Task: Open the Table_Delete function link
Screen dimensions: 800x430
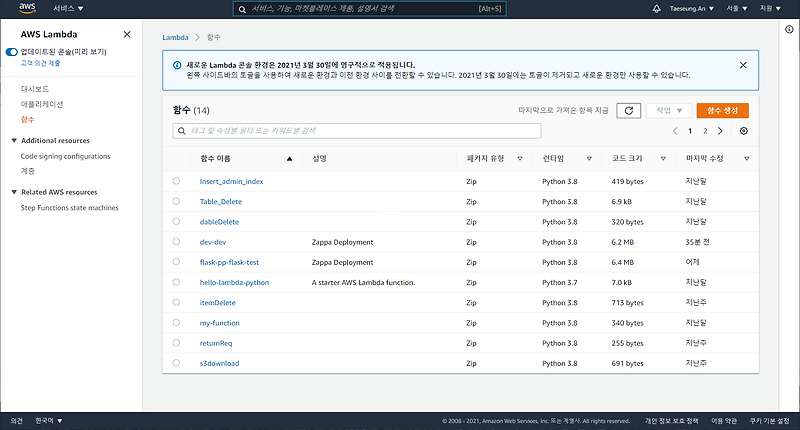Action: (x=221, y=202)
